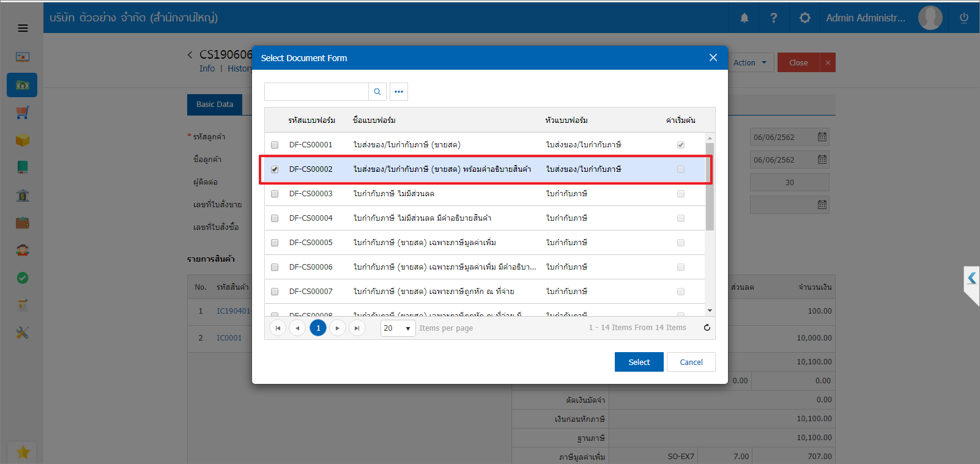Open calendar of the empty date field
Image resolution: width=980 pixels, height=464 pixels.
coord(822,205)
